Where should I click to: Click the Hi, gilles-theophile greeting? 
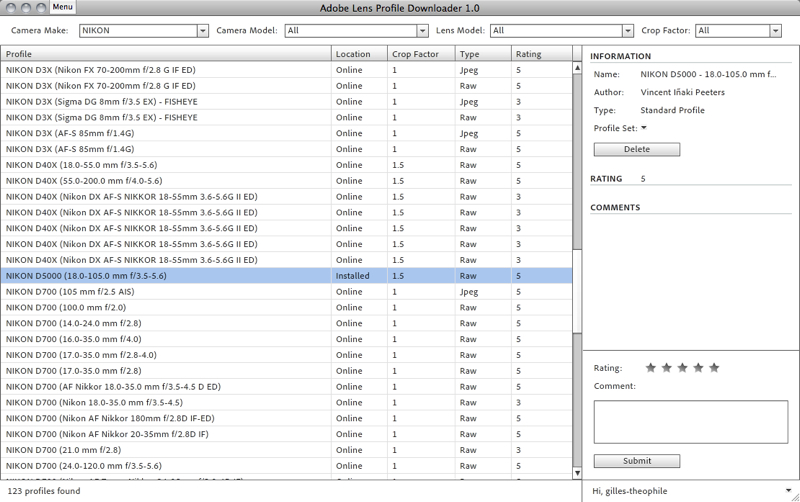tap(630, 491)
